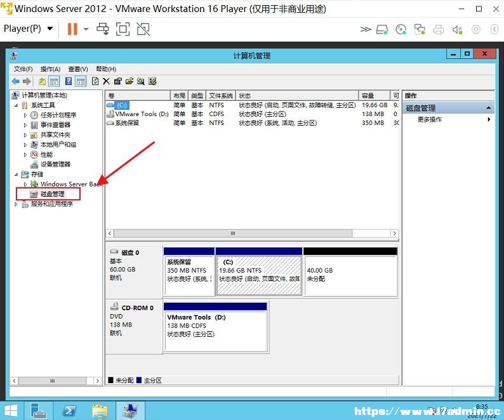
Task: Select VMware Tools (D:) partition block
Action: (215, 327)
